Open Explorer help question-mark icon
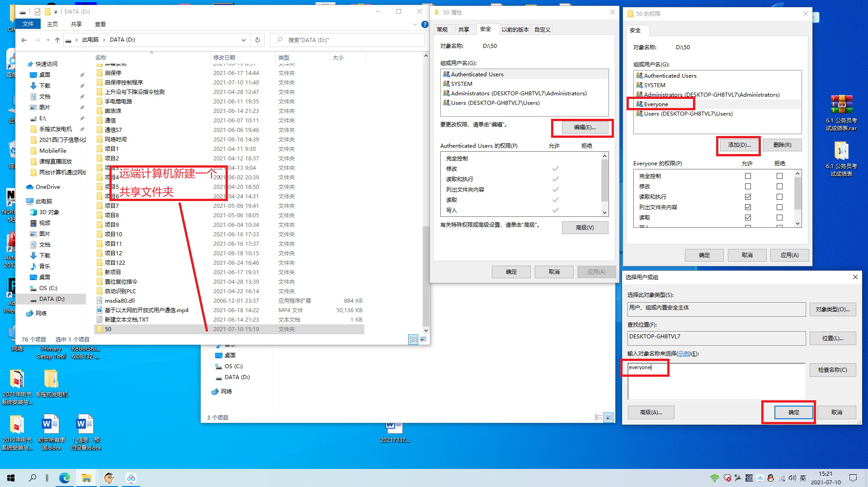Viewport: 868px width, 487px height. [x=425, y=24]
